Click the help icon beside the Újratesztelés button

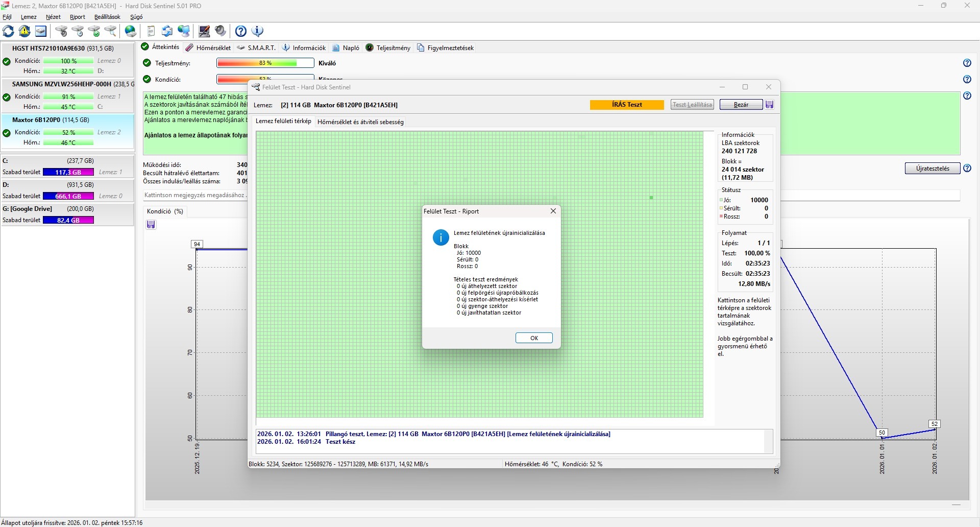click(x=967, y=169)
